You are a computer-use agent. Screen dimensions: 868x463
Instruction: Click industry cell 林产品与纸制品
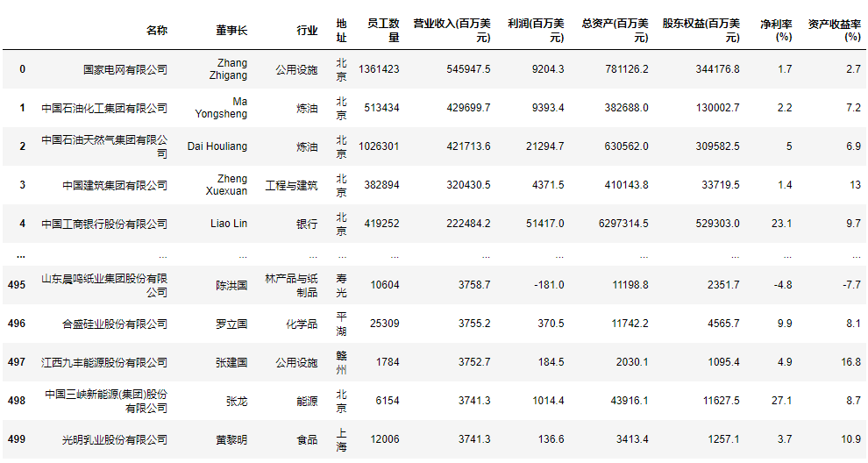(x=291, y=285)
